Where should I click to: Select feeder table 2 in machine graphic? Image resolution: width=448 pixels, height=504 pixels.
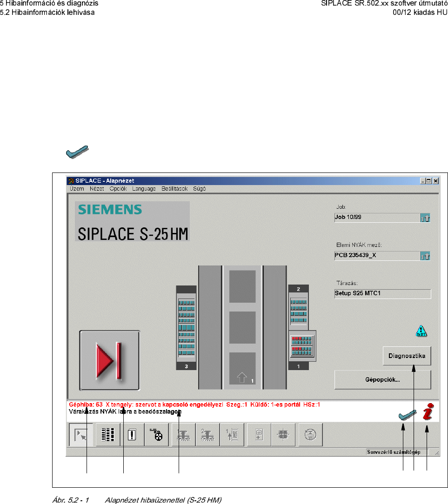pyautogui.click(x=299, y=307)
